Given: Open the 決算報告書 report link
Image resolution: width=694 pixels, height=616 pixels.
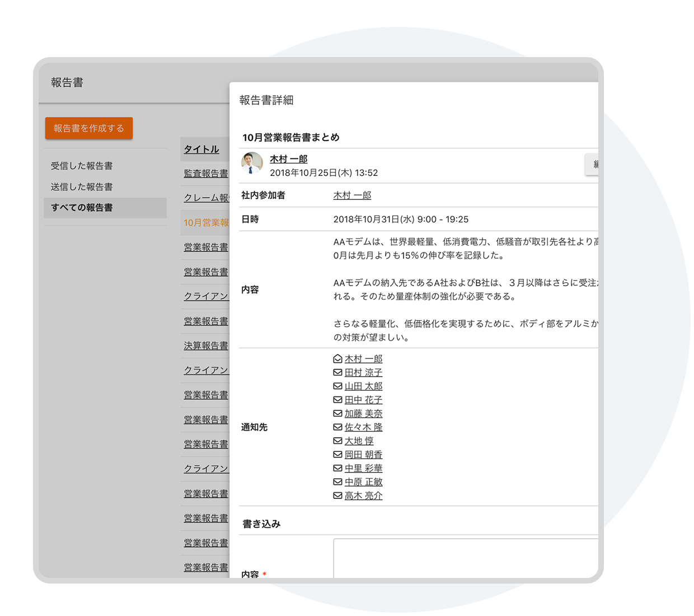Looking at the screenshot, I should [x=205, y=346].
